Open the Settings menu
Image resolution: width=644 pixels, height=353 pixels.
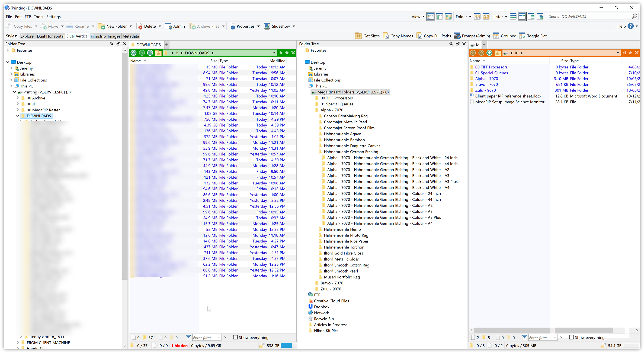click(x=53, y=17)
